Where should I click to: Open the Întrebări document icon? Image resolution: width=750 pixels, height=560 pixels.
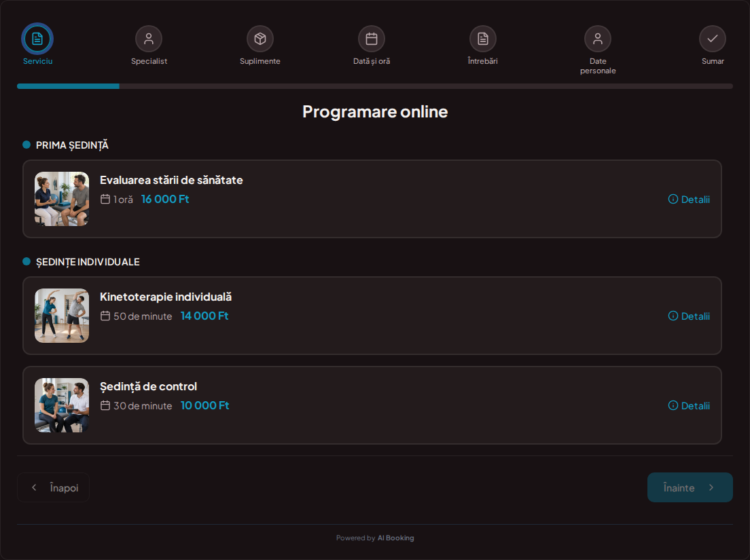point(483,39)
